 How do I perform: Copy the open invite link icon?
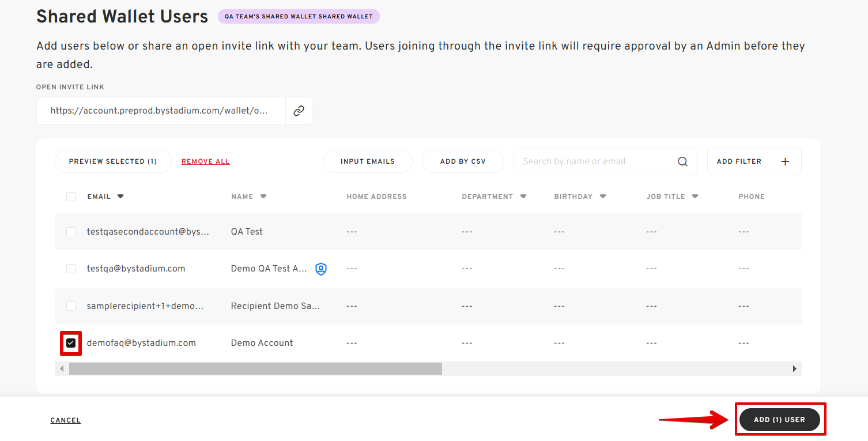pyautogui.click(x=299, y=111)
